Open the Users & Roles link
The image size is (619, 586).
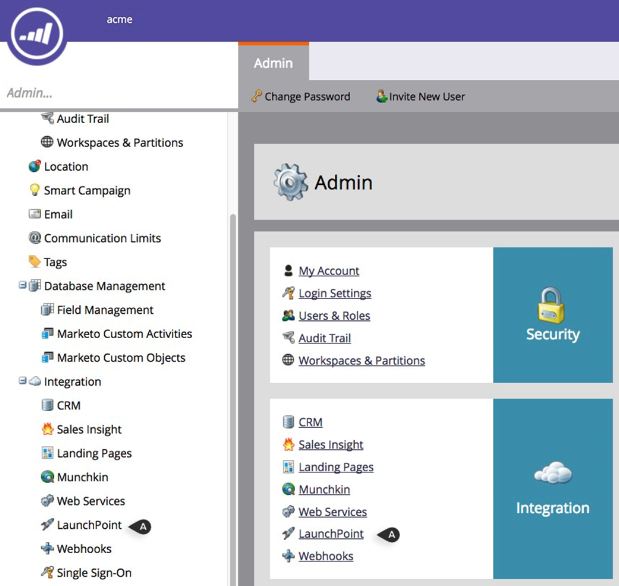point(334,316)
